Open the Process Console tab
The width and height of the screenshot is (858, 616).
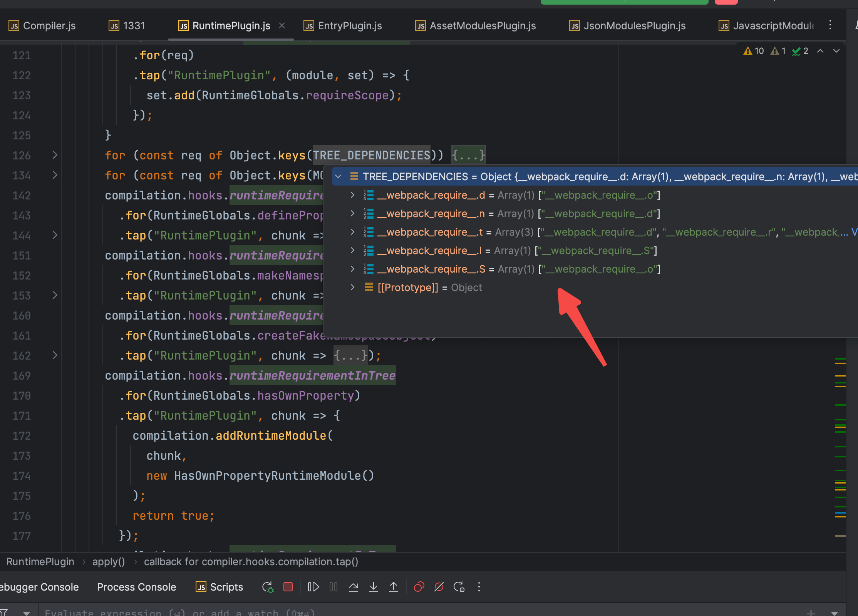click(x=136, y=587)
